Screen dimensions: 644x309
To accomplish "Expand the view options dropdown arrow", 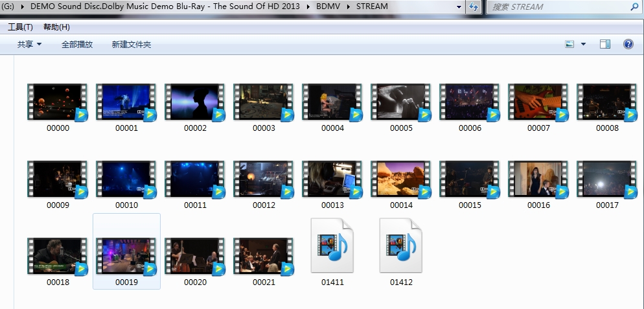I will (x=583, y=44).
